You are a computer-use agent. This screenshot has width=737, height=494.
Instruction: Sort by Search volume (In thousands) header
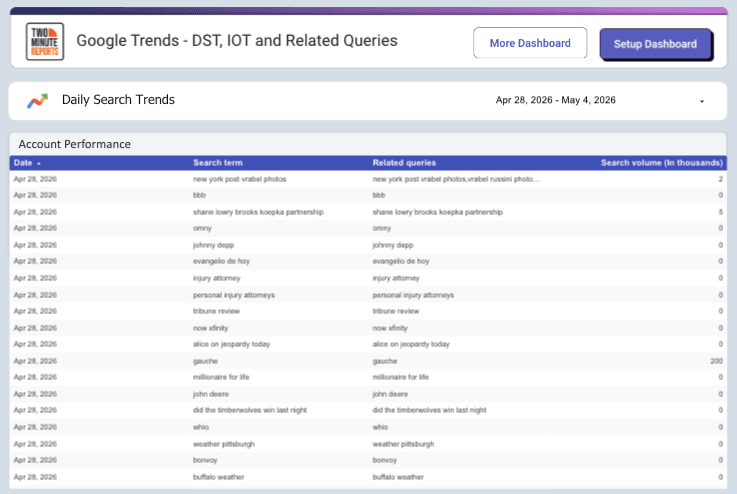click(662, 163)
